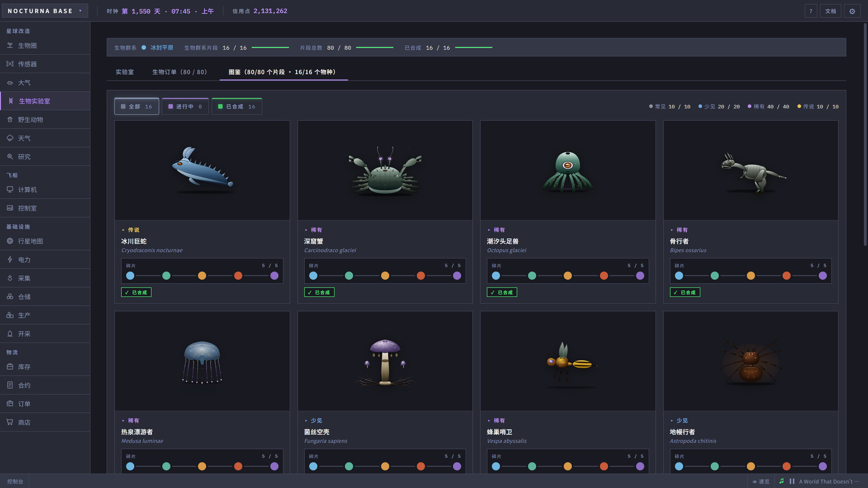Toggle the 已合成 16 filter
The width and height of the screenshot is (868, 488).
236,107
